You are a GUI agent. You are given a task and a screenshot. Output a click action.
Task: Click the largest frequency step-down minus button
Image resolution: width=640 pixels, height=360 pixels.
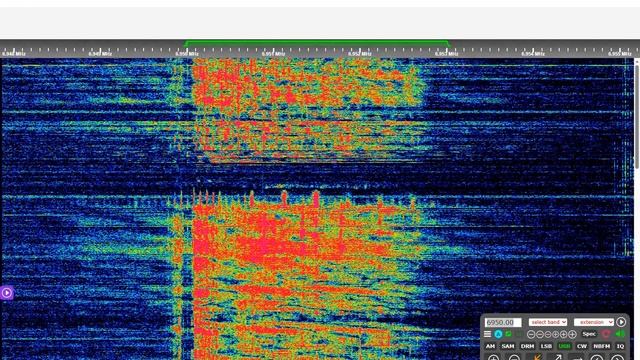531,334
